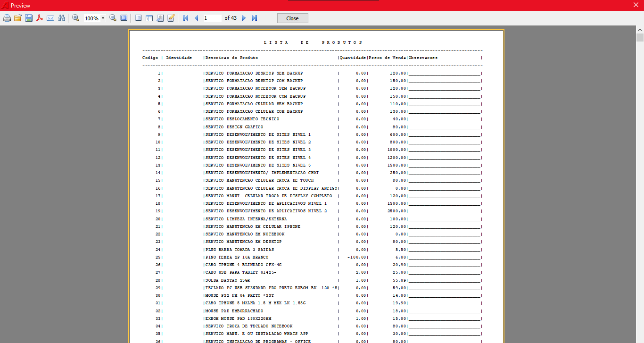The height and width of the screenshot is (343, 644).
Task: Switch to full screen view
Action: click(x=124, y=18)
